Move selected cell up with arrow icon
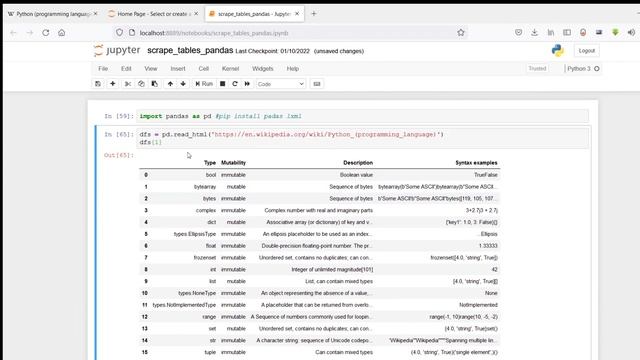The height and width of the screenshot is (360, 640). coord(170,84)
